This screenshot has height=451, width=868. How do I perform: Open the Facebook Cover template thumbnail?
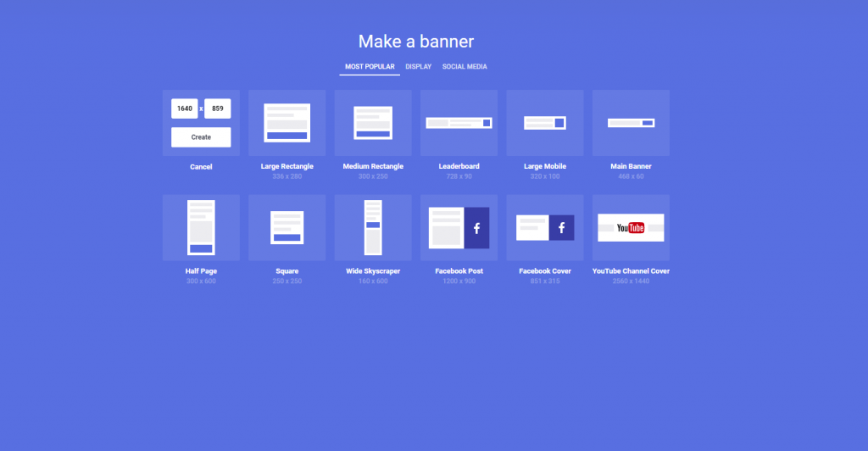point(544,227)
